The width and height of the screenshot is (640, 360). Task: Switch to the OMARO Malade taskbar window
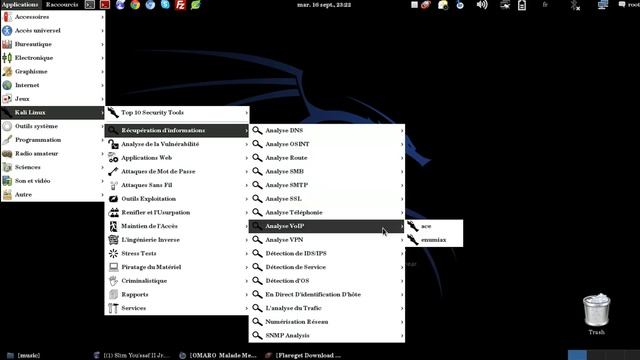point(218,356)
